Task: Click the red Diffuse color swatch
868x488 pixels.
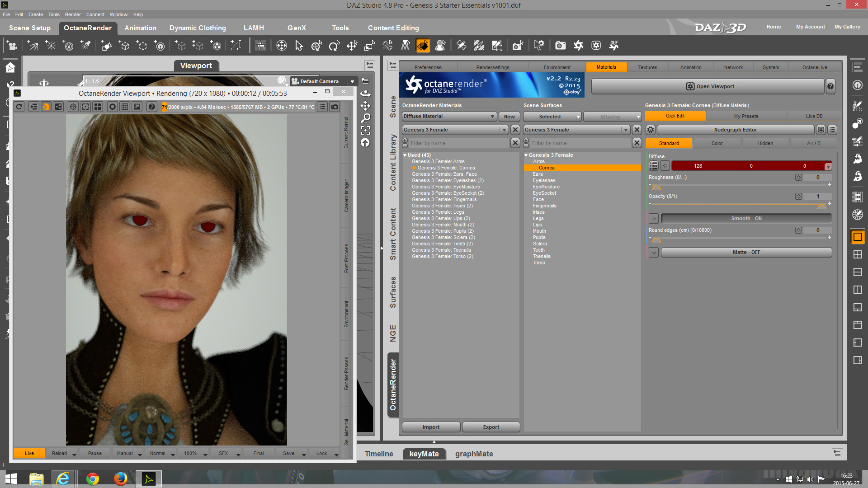Action: pos(750,166)
